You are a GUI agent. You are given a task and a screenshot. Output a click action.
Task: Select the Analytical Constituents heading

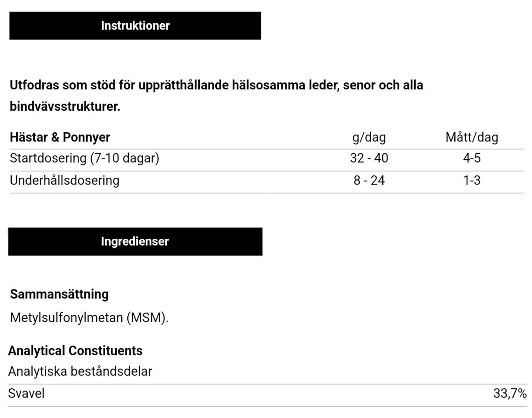(75, 351)
